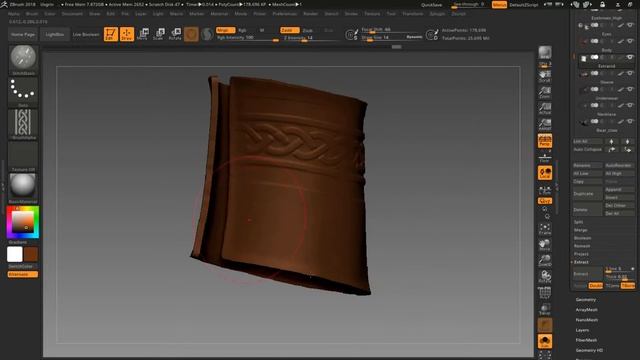Screen dimensions: 640x360
Task: Expand the ArrayMesh section
Action: click(587, 310)
